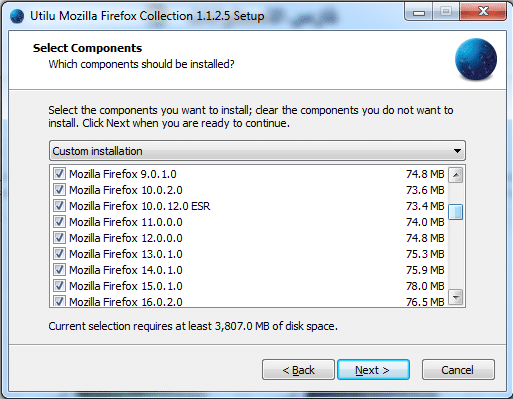The height and width of the screenshot is (399, 513).
Task: Clear the Mozilla Firefox 11.0.0.0 checkbox
Action: [x=59, y=222]
